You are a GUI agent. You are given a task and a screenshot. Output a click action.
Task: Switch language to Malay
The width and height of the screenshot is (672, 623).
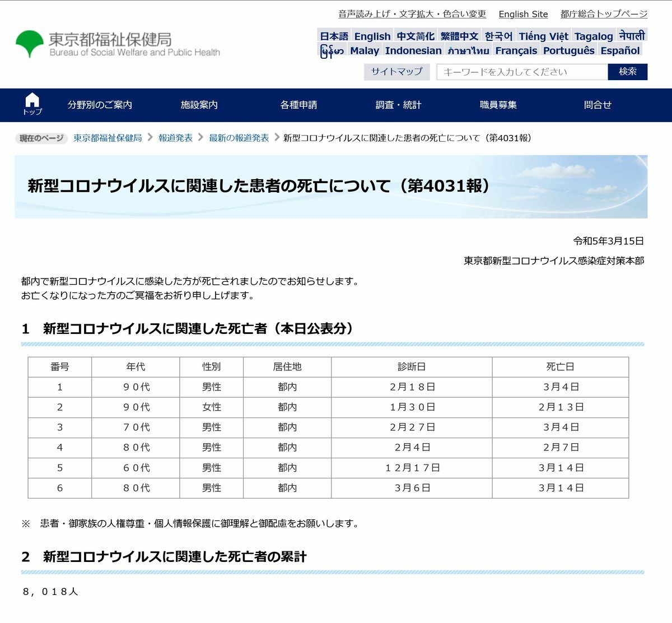pyautogui.click(x=365, y=50)
